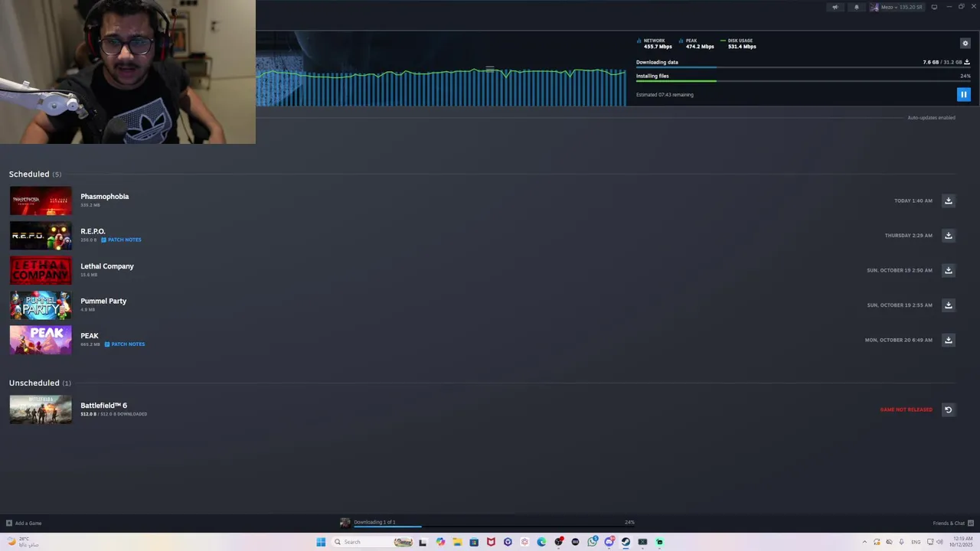Image resolution: width=980 pixels, height=551 pixels.
Task: Click the Windows taskbar Search box
Action: coord(371,542)
